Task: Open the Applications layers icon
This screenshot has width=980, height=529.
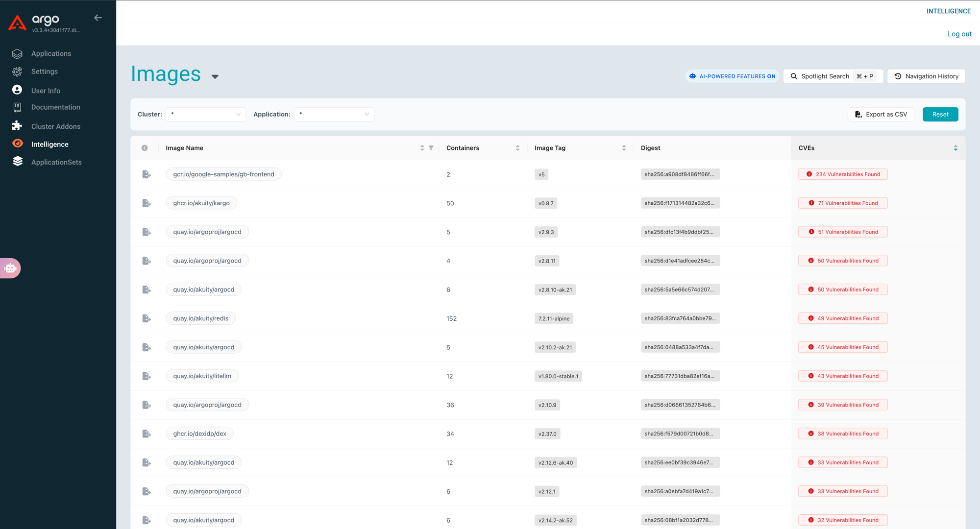Action: (x=17, y=53)
